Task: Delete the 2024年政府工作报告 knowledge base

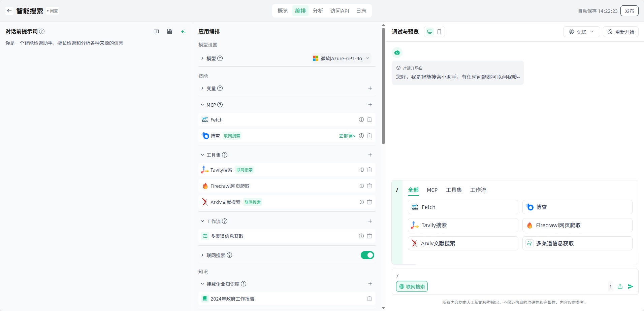Action: point(369,299)
